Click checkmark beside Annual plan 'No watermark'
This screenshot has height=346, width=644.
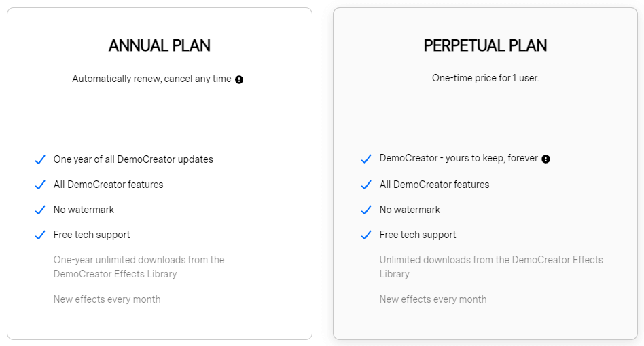[40, 210]
